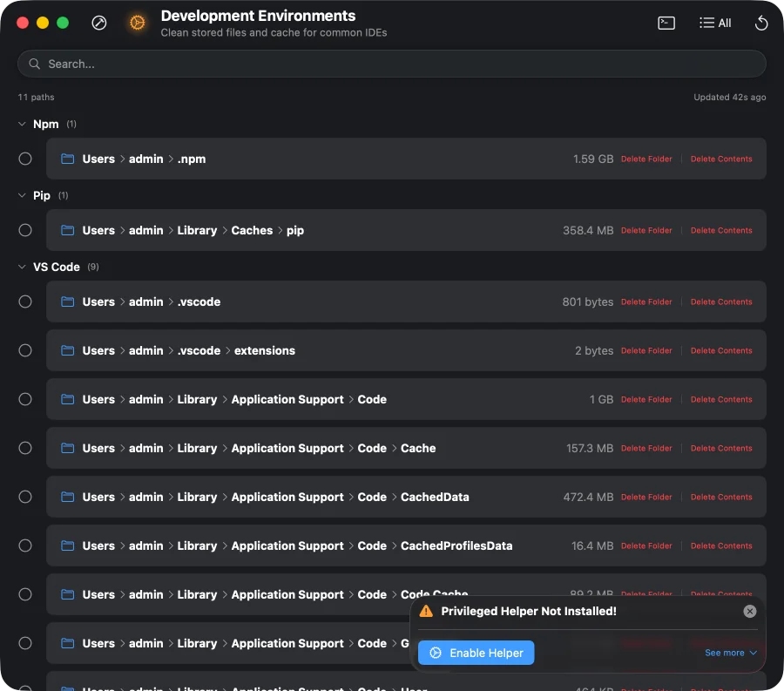Click folder icon of .npm row
Viewport: 784px width, 691px height.
pos(67,159)
